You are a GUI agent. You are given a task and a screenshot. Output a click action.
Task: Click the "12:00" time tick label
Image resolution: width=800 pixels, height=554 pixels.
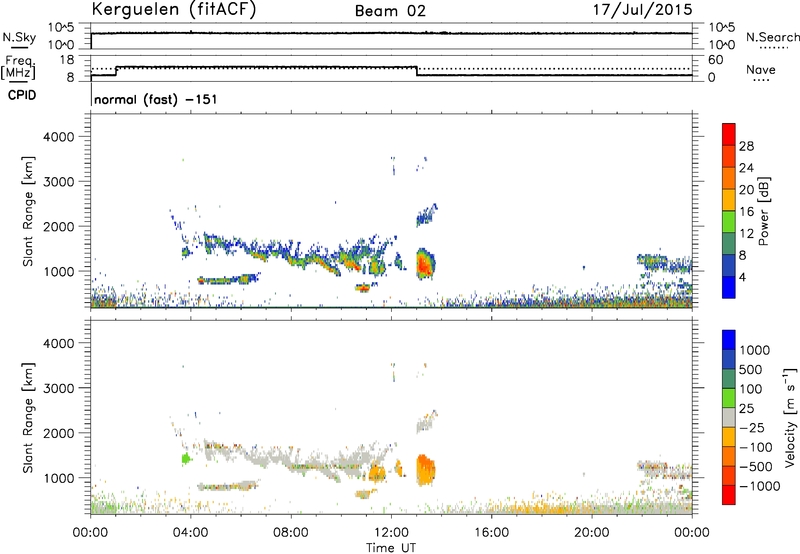(391, 533)
